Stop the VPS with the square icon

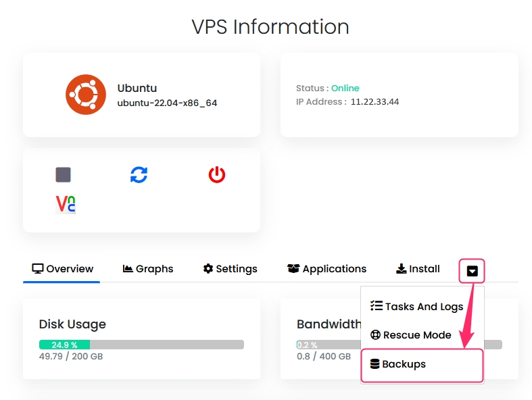[63, 174]
